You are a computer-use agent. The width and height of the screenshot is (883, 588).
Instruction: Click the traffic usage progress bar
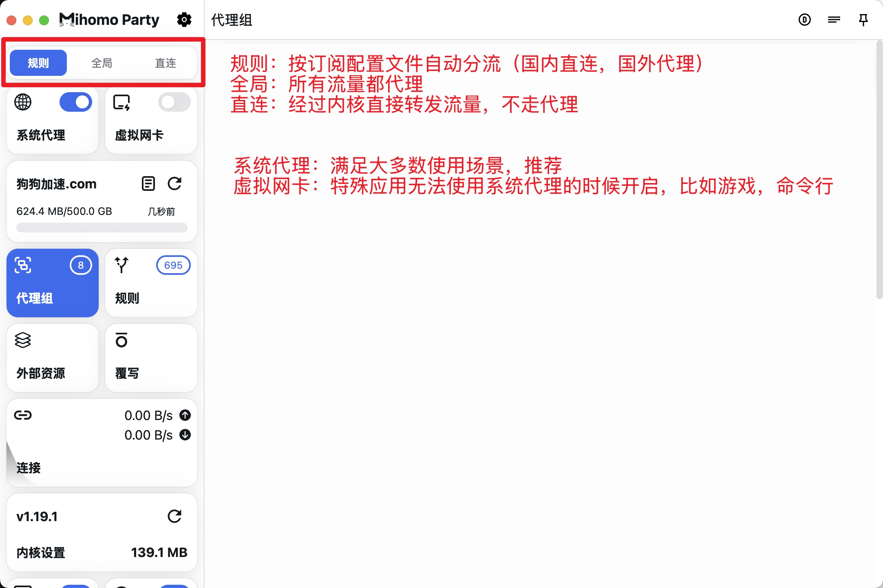coord(101,228)
